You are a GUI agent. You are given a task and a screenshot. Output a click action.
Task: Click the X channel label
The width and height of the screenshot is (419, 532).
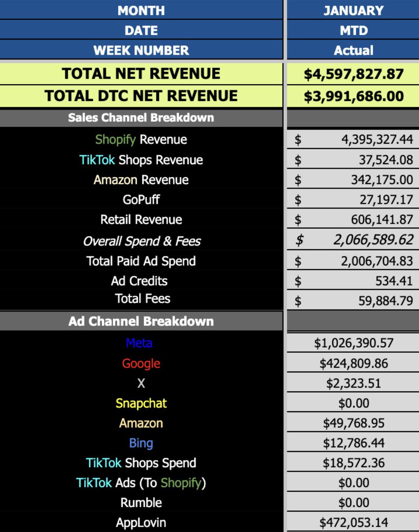point(141,383)
